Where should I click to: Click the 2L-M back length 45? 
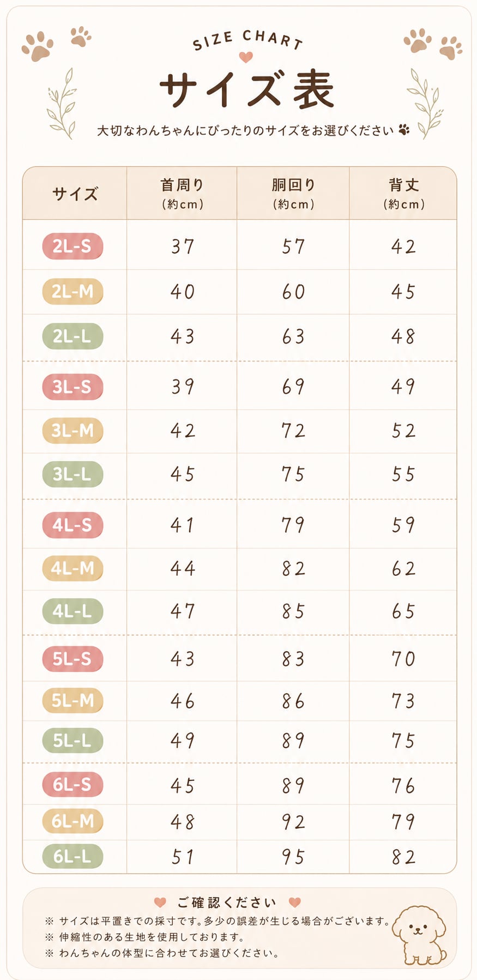[x=403, y=292]
